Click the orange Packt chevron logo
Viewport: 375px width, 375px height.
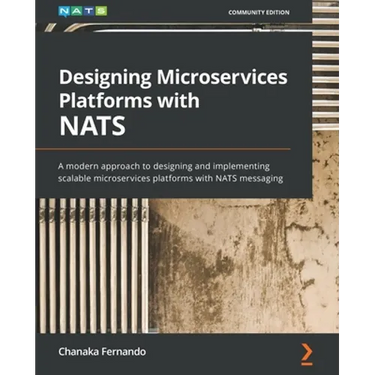coord(307,354)
